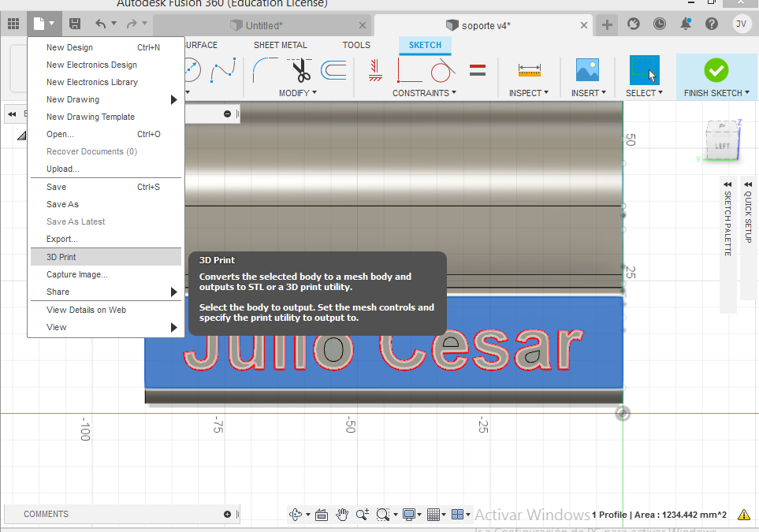Select the SKETCH ribbon tab
The width and height of the screenshot is (759, 532).
click(x=425, y=45)
